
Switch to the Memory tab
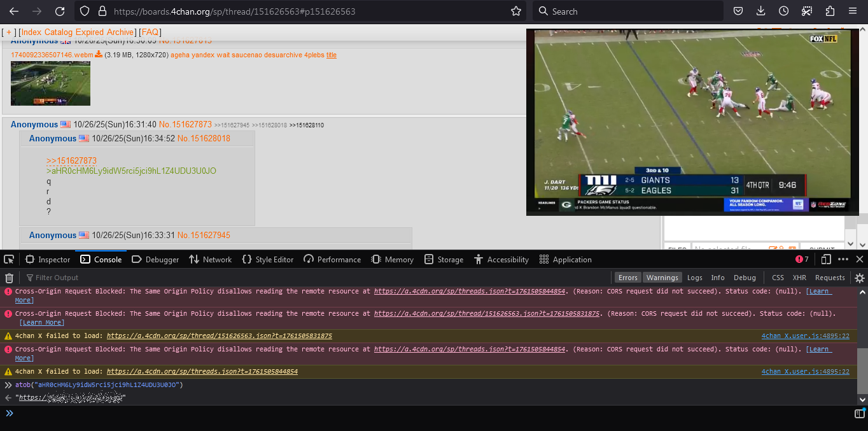393,259
